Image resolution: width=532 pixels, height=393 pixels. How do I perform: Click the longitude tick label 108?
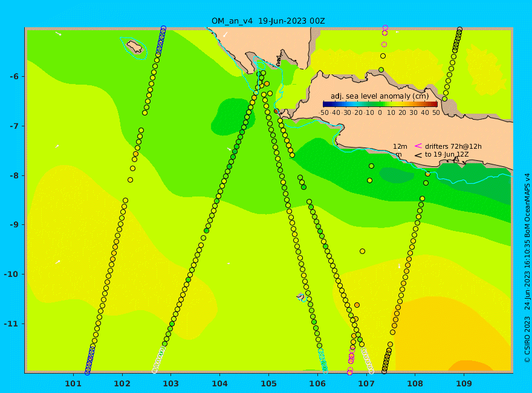tap(415, 384)
